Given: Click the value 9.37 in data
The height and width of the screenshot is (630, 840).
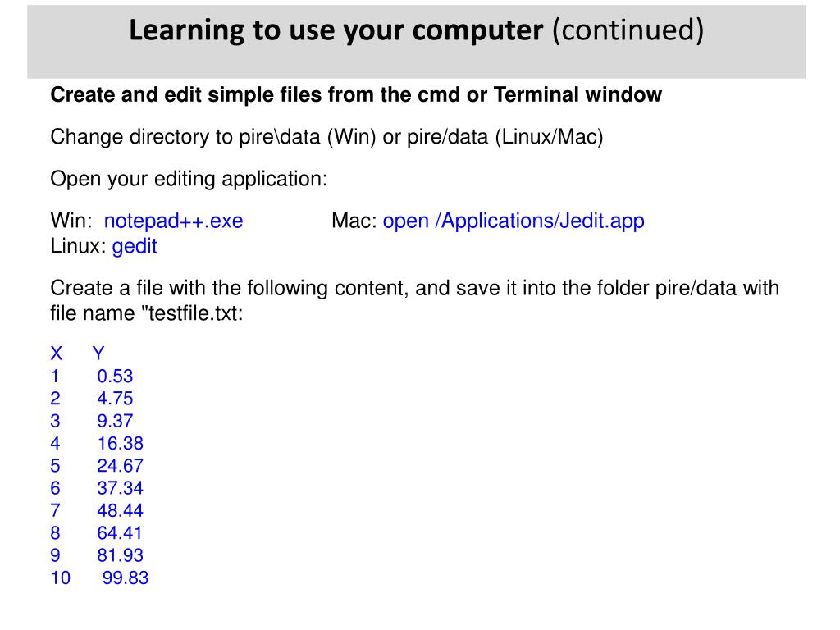Looking at the screenshot, I should pyautogui.click(x=115, y=421).
